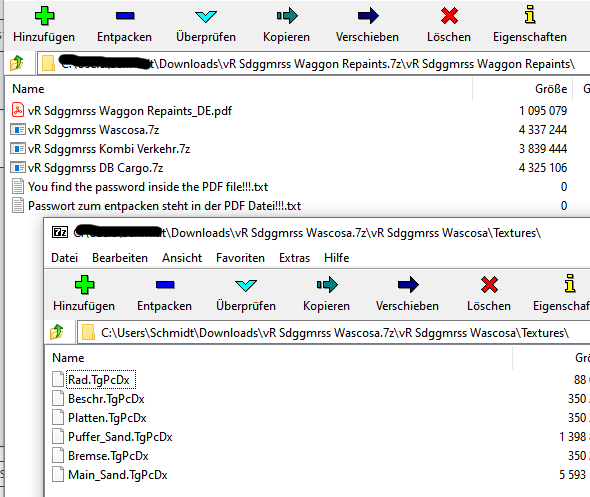Click Kopieren icon in Wascosa window
This screenshot has width=590, height=497.
click(327, 284)
